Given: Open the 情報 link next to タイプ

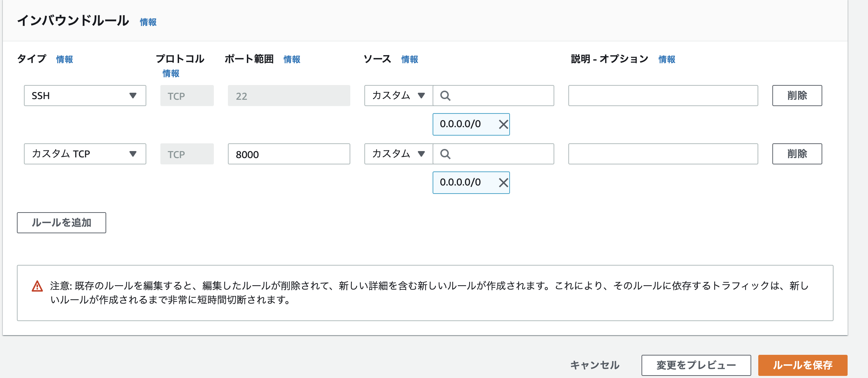Looking at the screenshot, I should 64,59.
